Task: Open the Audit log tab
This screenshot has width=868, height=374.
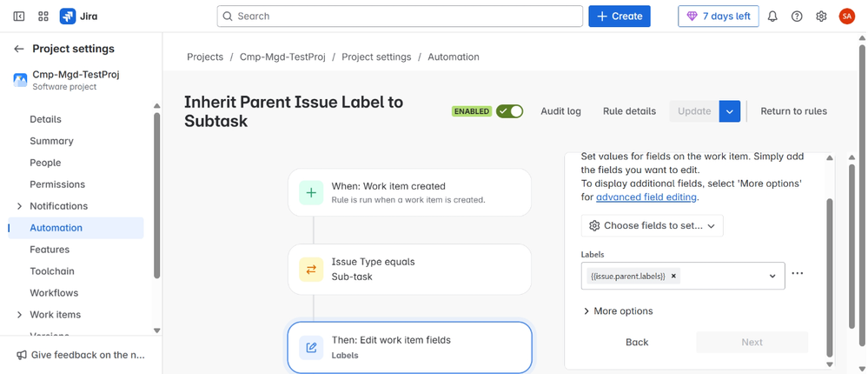Action: point(560,111)
